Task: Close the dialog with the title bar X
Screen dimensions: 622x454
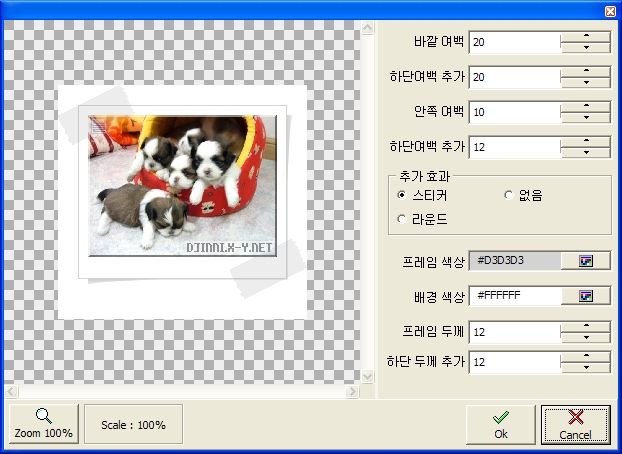Action: click(x=610, y=12)
